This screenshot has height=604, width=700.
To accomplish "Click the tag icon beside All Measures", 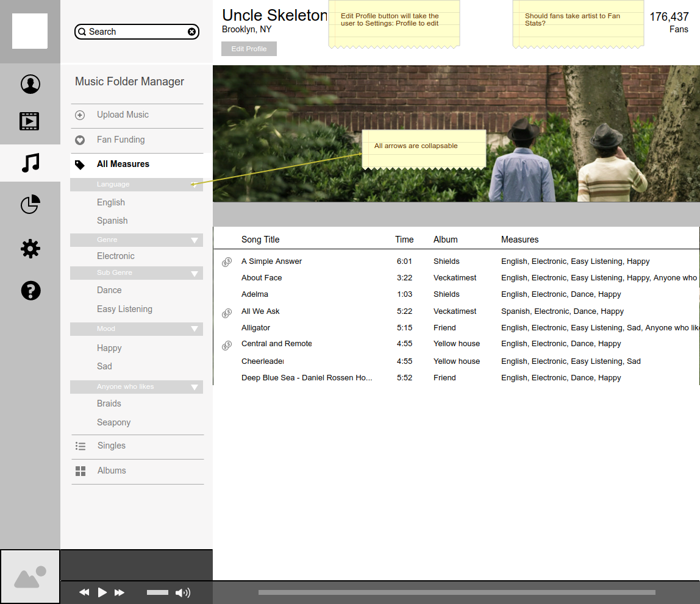I will tap(80, 165).
